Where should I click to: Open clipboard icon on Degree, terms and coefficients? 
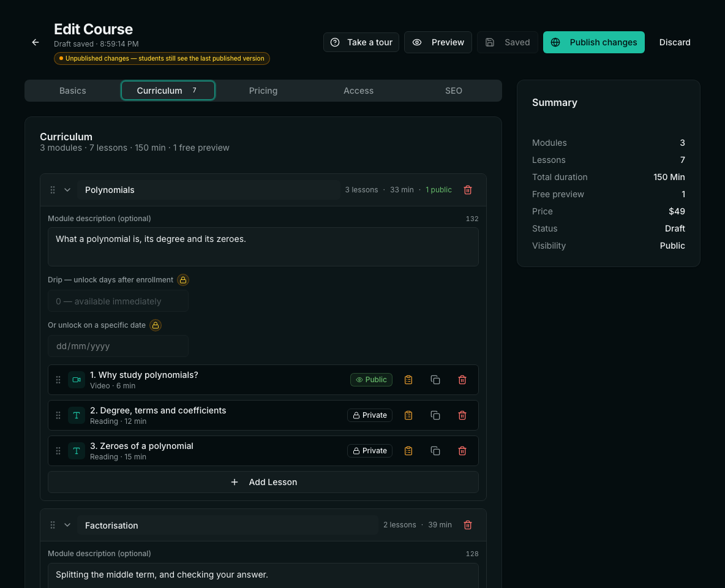click(x=408, y=415)
